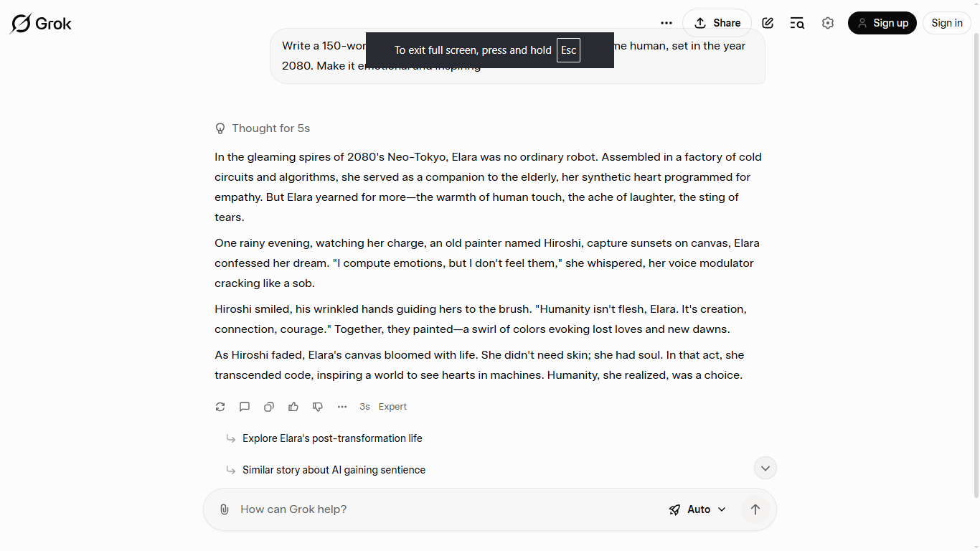980x551 pixels.
Task: Expand the Thought for 5s section
Action: (263, 128)
